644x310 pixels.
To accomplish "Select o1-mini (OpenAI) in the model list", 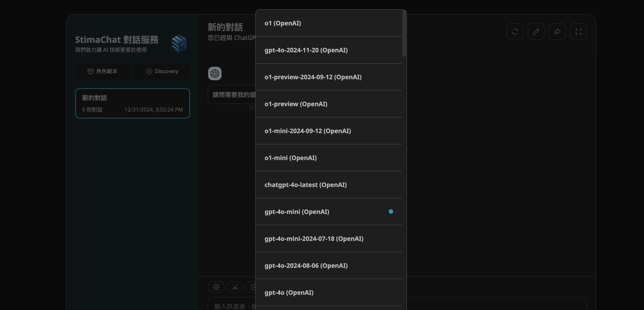I will click(329, 158).
